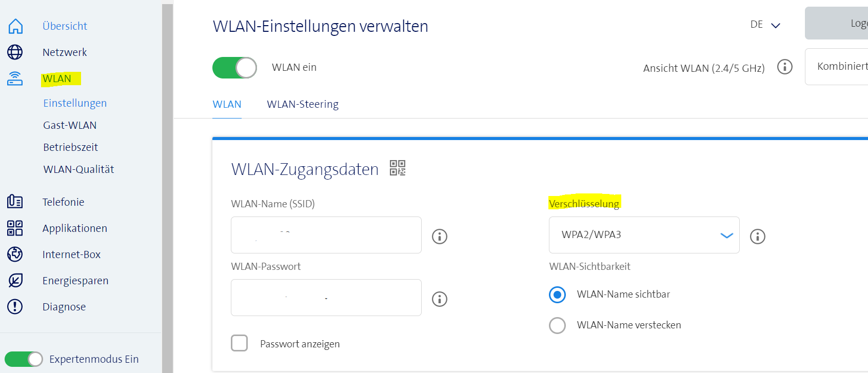Check the Passwort anzeigen checkbox
The width and height of the screenshot is (868, 373).
point(240,343)
